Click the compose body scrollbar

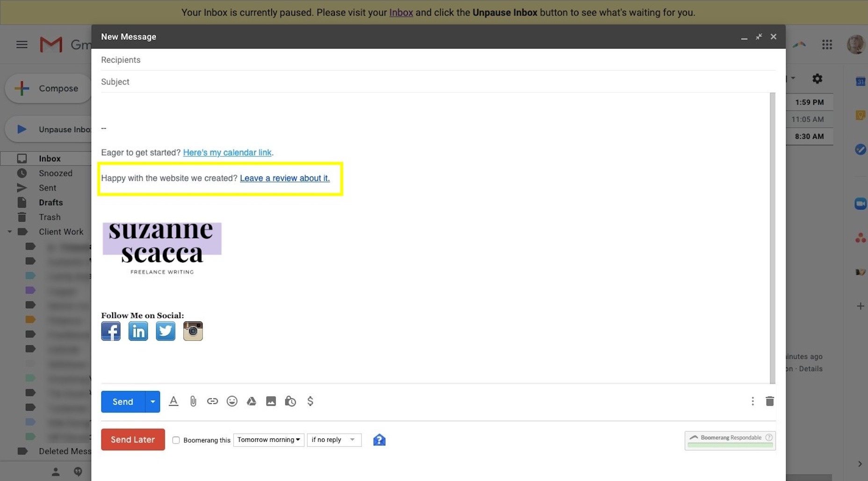click(x=773, y=238)
